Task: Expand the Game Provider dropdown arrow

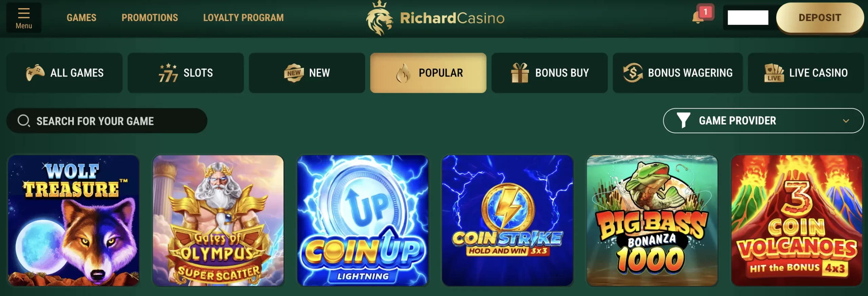Action: click(x=846, y=121)
